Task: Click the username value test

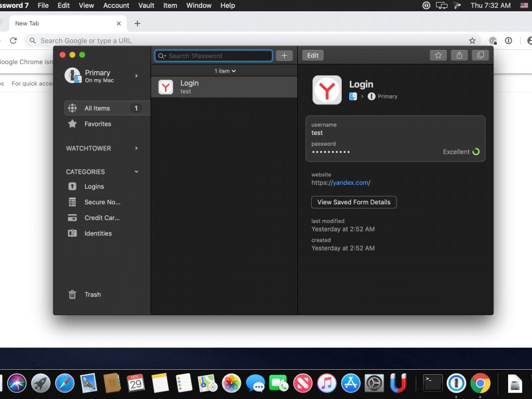Action: (x=317, y=132)
